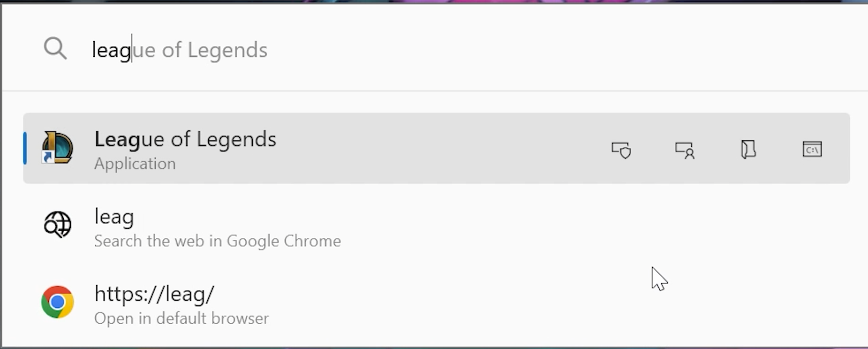Click the 'Application' subtitle under League of Legends
This screenshot has width=868, height=349.
point(135,164)
